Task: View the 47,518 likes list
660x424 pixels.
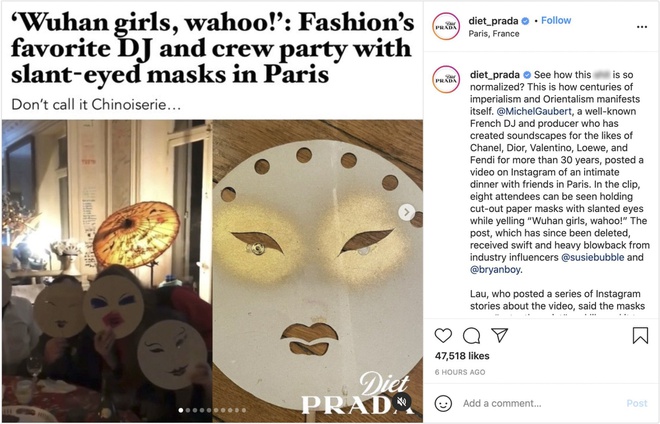Action: [462, 356]
